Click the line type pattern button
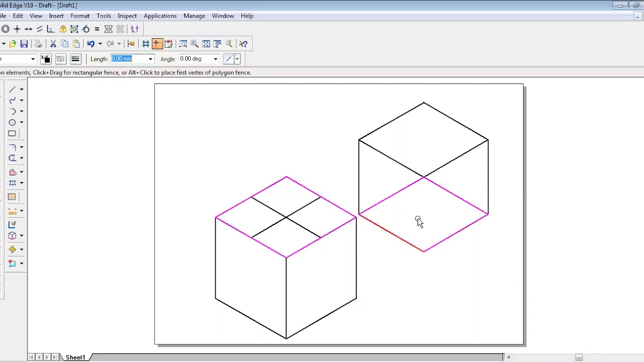 pyautogui.click(x=60, y=59)
